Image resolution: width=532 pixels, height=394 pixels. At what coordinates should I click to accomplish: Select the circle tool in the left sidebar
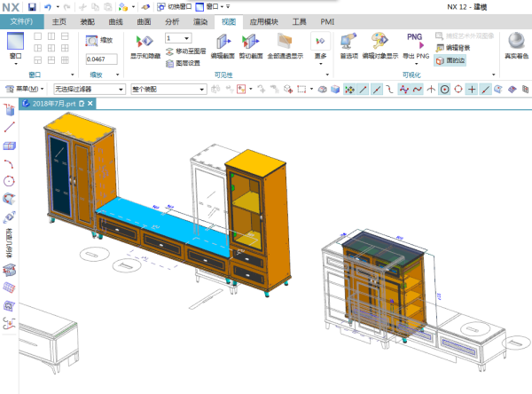click(x=10, y=180)
